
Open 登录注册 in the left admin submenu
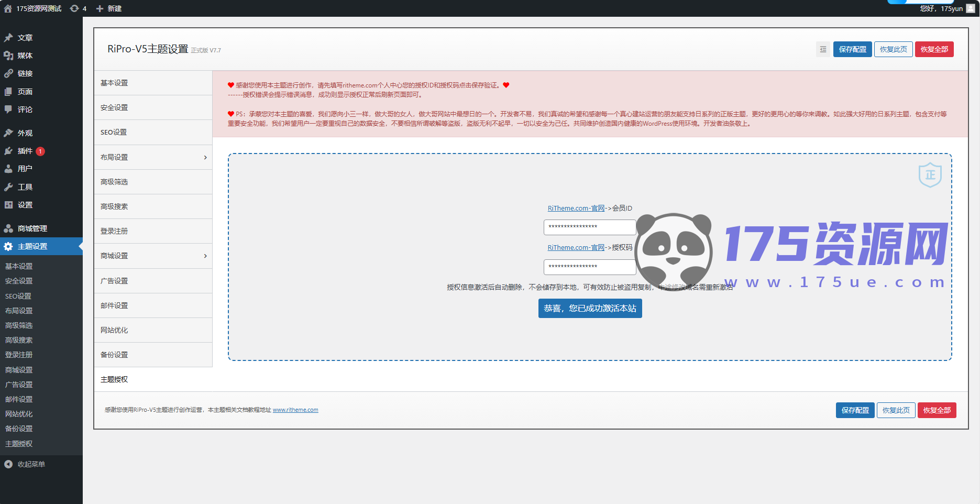19,355
